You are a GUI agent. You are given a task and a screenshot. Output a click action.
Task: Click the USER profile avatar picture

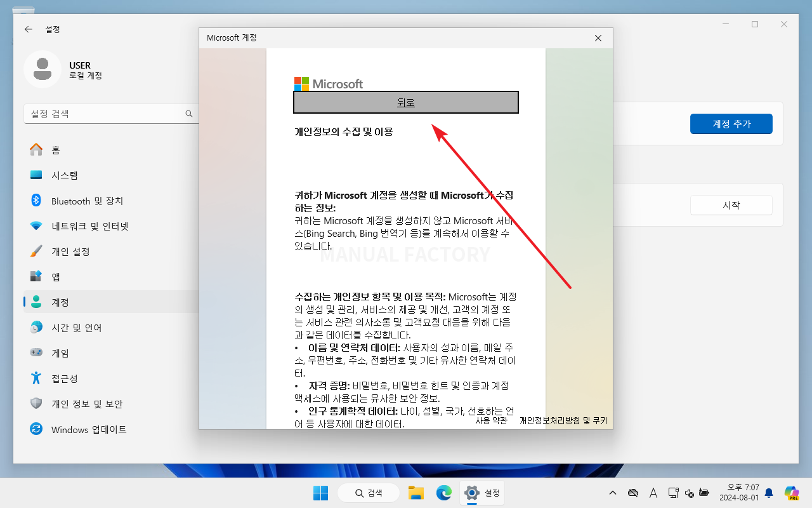pos(43,69)
